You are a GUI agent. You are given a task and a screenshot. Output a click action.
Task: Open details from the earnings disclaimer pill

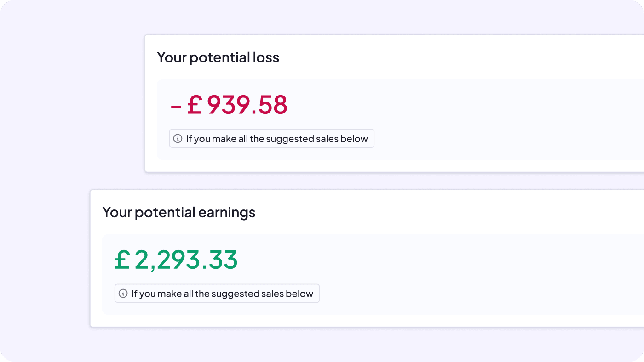217,293
